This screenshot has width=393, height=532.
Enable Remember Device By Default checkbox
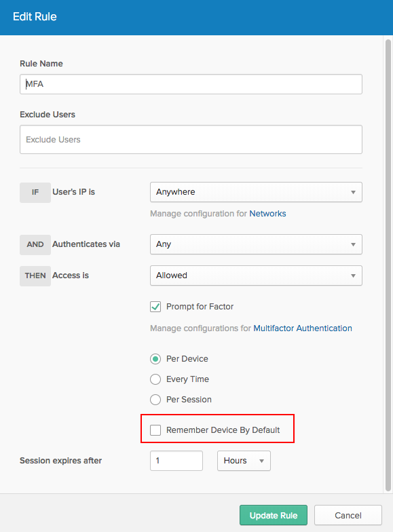(155, 430)
